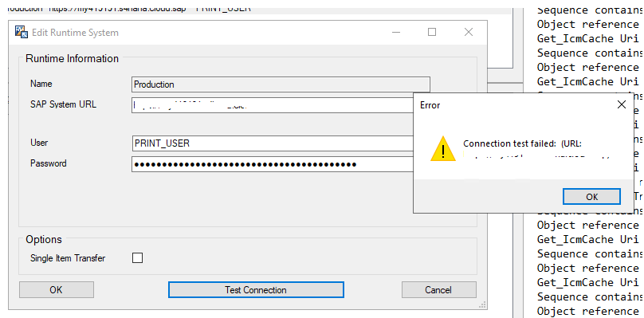The image size is (644, 318).
Task: Minimize the Edit Runtime System window
Action: point(396,32)
